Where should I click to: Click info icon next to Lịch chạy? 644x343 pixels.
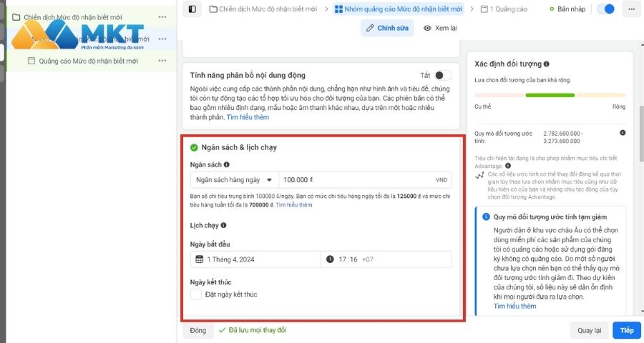tap(223, 225)
